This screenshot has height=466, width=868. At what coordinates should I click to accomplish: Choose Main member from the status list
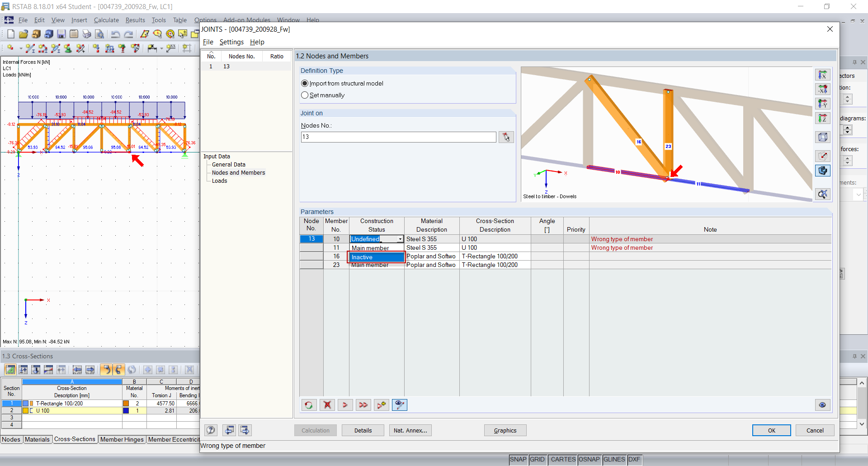pos(376,248)
